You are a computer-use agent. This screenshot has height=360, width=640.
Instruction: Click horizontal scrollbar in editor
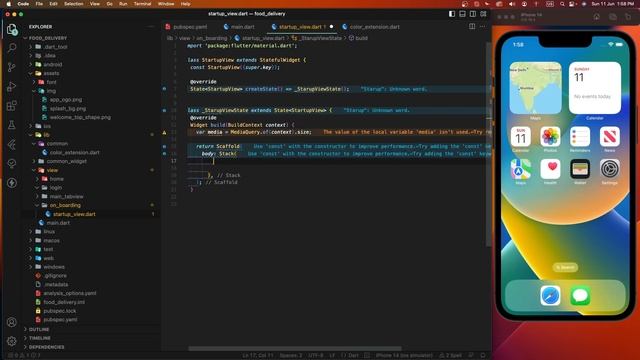[x=295, y=349]
